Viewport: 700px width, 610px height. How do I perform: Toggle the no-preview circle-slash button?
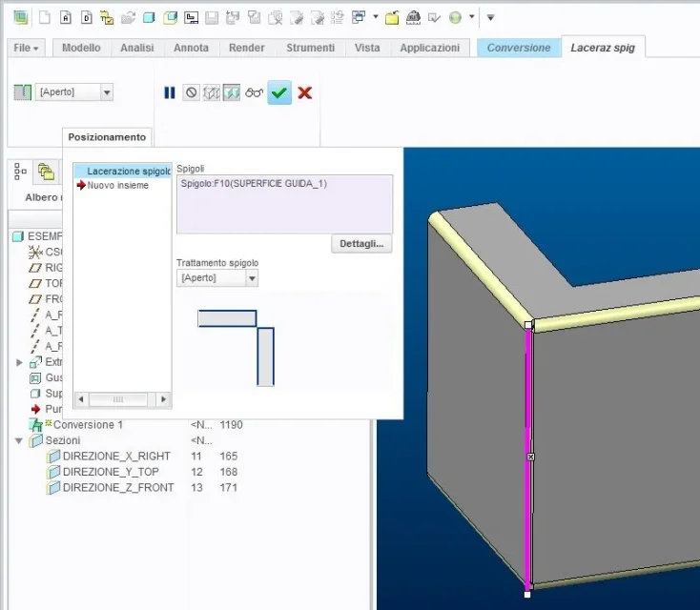191,92
